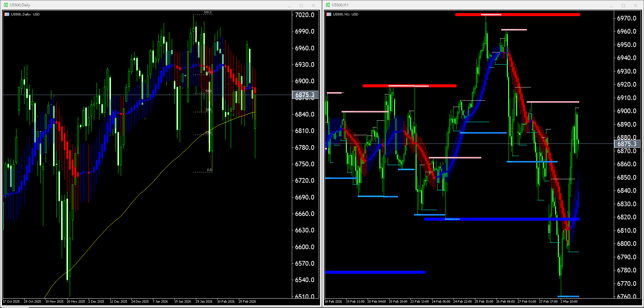Click 6790.0 on the H1 price axis
The width and height of the screenshot is (644, 308).
(x=627, y=257)
